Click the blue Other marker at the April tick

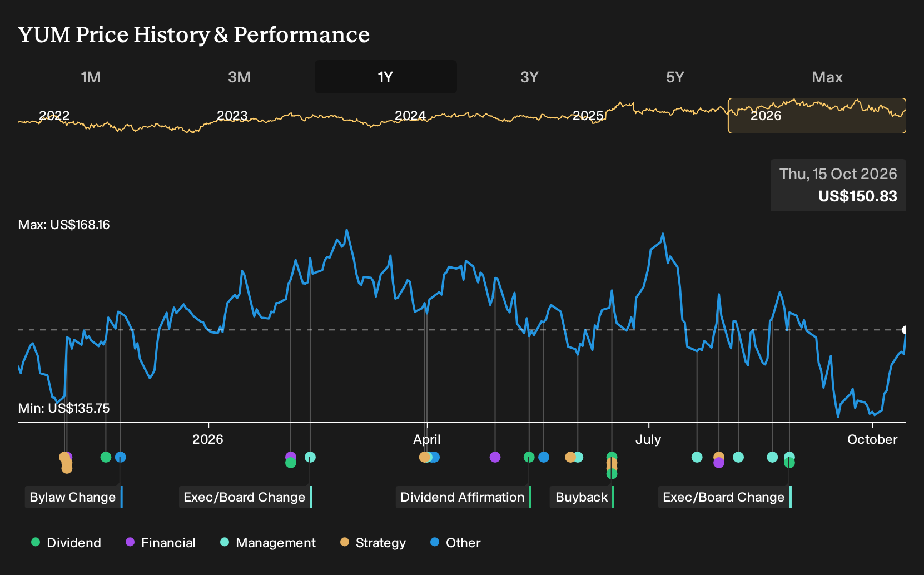(x=435, y=457)
